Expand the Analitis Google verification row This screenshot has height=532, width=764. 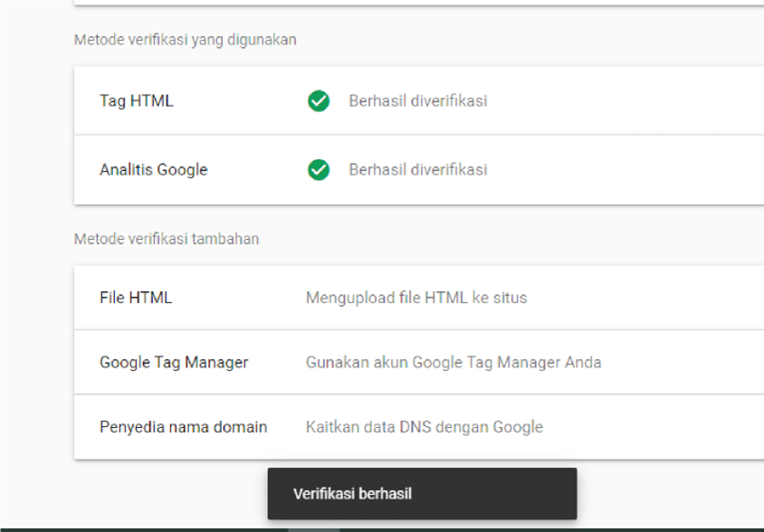point(419,169)
